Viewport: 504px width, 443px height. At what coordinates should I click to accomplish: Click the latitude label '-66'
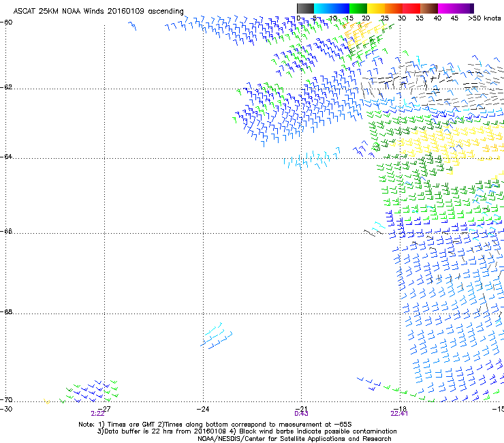[x=6, y=232]
